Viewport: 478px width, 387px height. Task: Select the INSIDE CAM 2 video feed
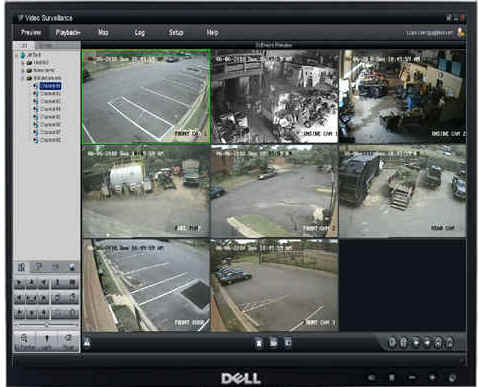pos(402,96)
